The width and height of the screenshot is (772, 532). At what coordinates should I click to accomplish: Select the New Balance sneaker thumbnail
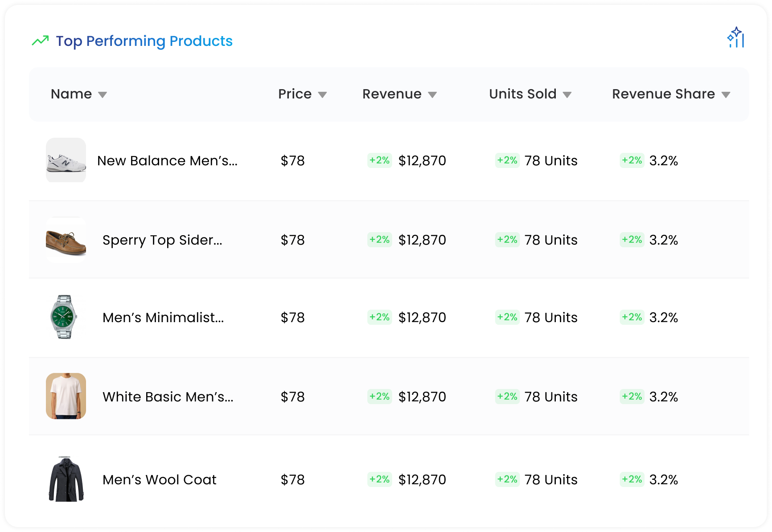point(66,160)
